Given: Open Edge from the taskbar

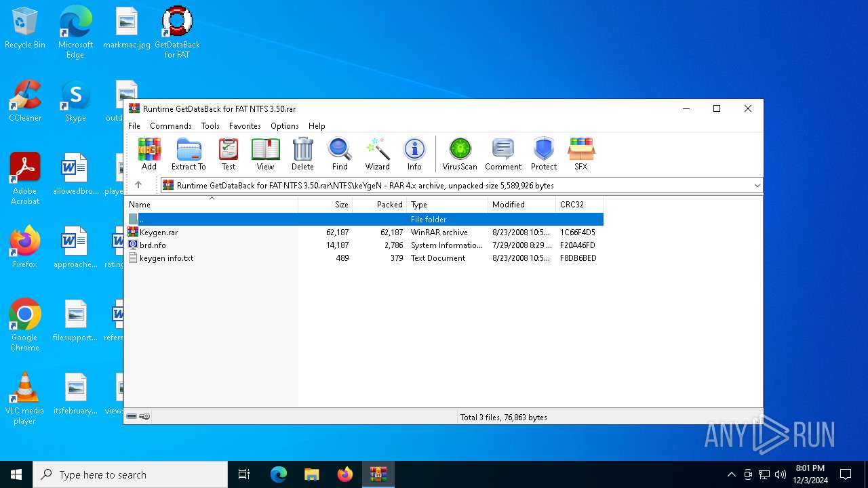Looking at the screenshot, I should tap(279, 474).
